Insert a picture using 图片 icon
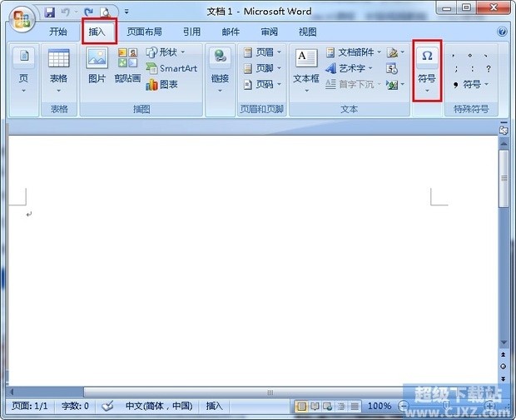This screenshot has height=420, width=516. coord(97,66)
